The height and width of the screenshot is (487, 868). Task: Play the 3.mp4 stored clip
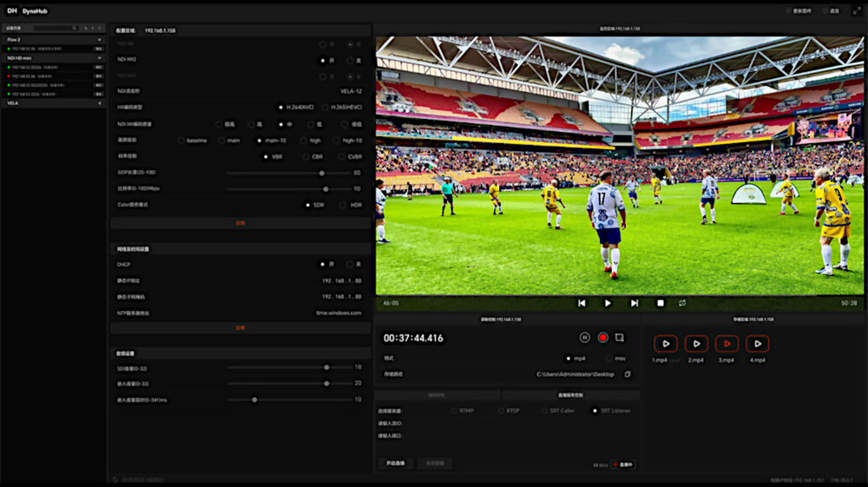727,344
